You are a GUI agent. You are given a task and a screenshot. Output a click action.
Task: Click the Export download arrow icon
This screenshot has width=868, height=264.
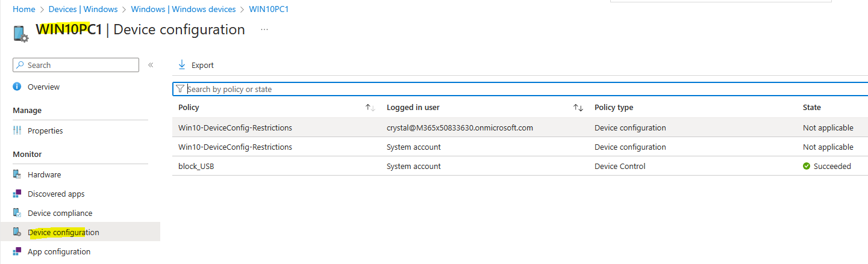click(182, 65)
